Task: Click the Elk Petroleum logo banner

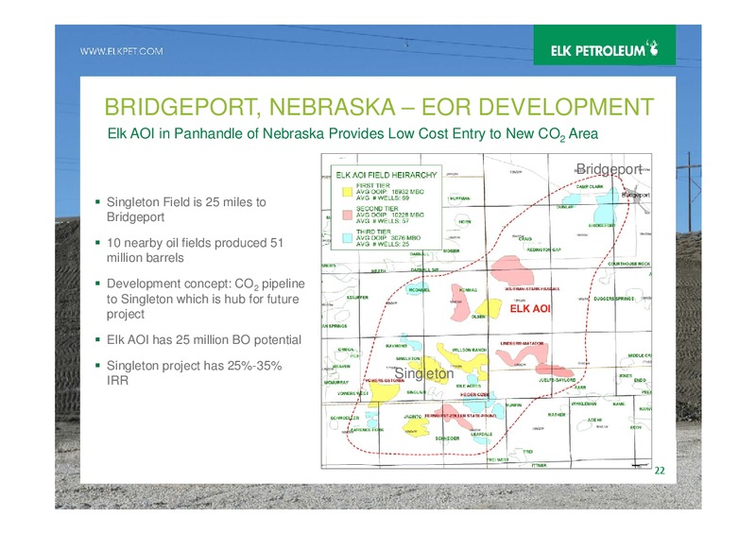Action: point(604,44)
